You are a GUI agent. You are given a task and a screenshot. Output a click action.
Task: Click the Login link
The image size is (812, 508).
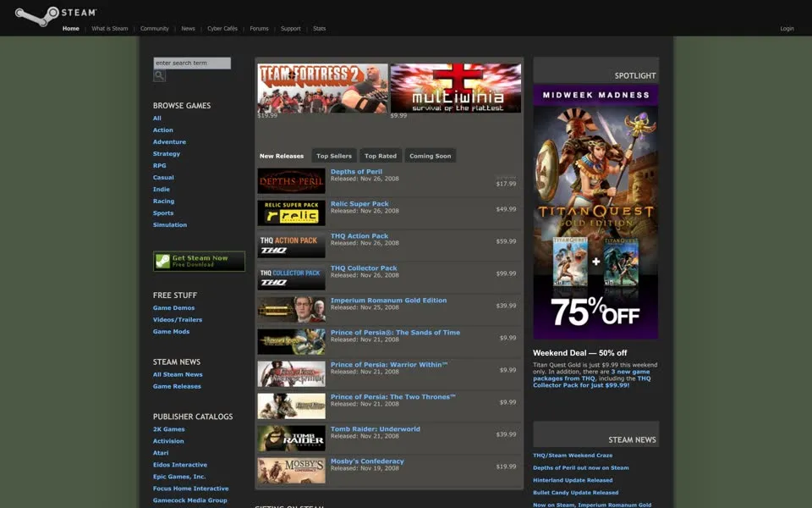click(787, 29)
